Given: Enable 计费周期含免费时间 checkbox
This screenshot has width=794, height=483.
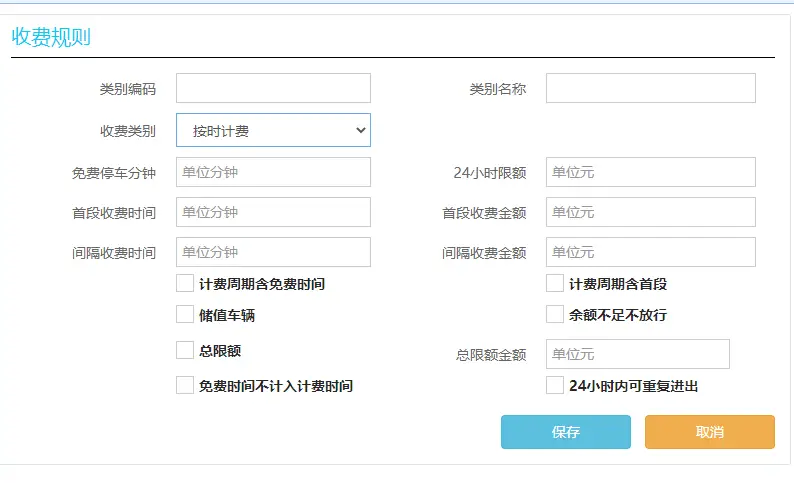Looking at the screenshot, I should tap(185, 284).
